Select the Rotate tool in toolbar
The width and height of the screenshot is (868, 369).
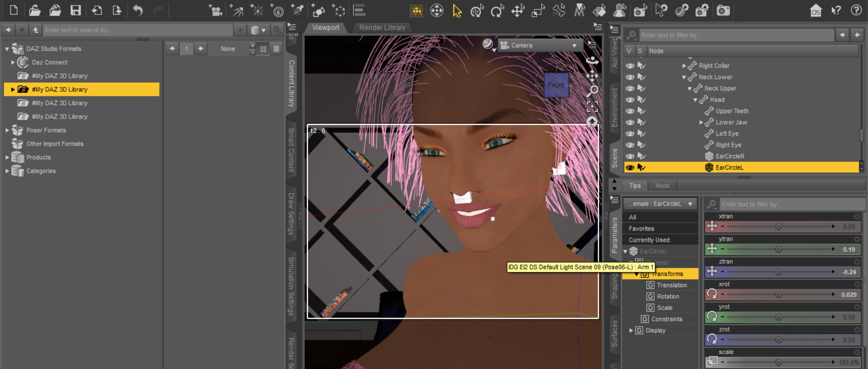[497, 10]
